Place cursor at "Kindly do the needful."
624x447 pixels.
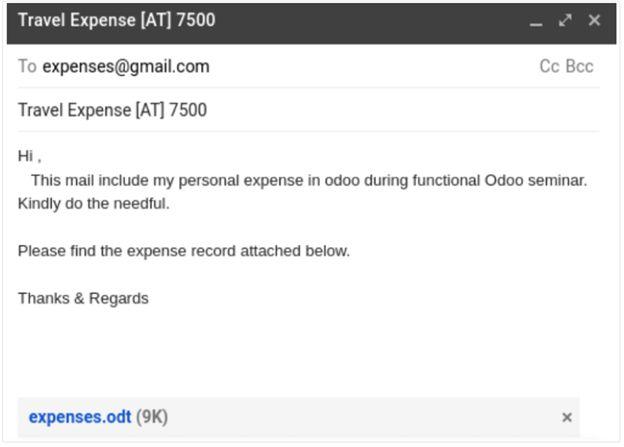[x=94, y=204]
